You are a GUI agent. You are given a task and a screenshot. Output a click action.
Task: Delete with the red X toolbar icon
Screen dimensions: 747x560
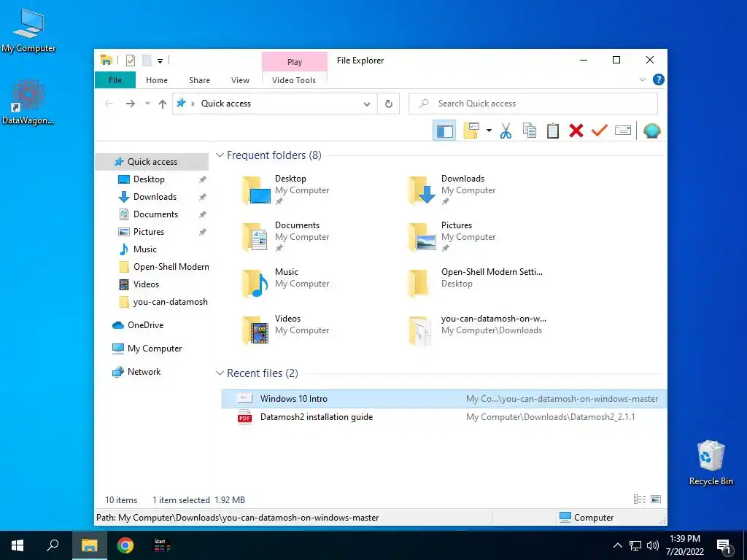pos(576,131)
